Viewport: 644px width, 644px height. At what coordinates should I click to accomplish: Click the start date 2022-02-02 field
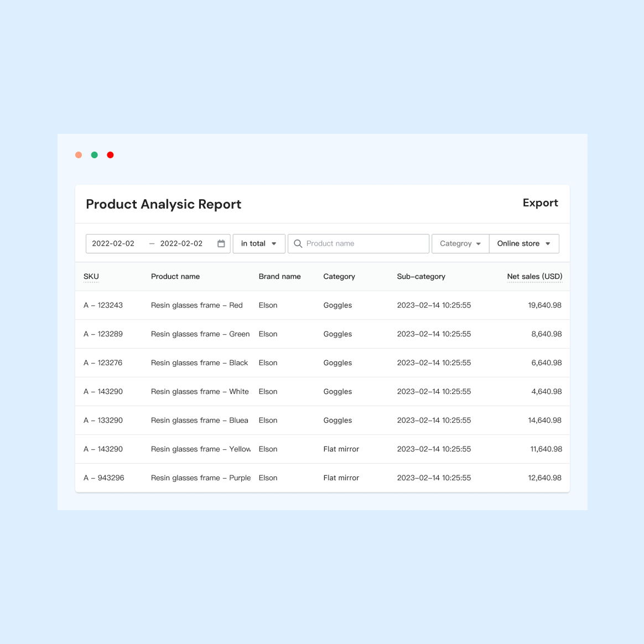coord(113,243)
